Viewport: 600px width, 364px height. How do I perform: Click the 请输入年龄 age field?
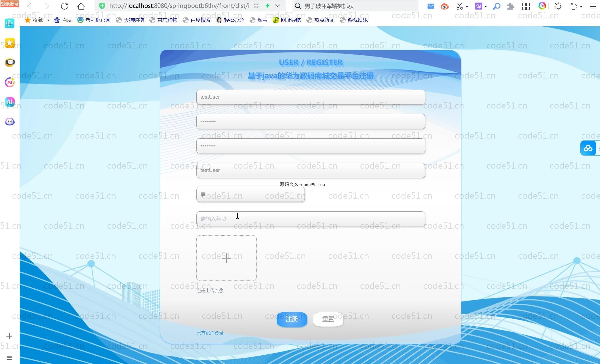pyautogui.click(x=311, y=219)
